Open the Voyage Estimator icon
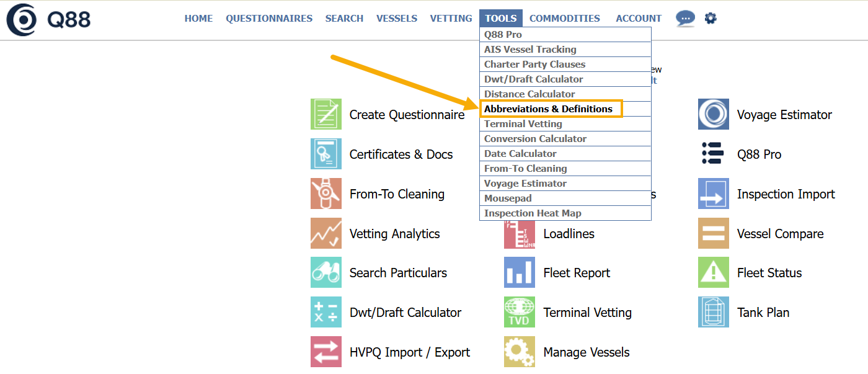 pyautogui.click(x=714, y=114)
